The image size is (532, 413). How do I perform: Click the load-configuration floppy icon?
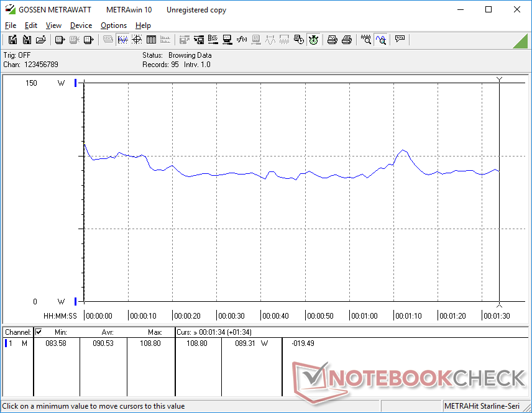[x=199, y=40]
